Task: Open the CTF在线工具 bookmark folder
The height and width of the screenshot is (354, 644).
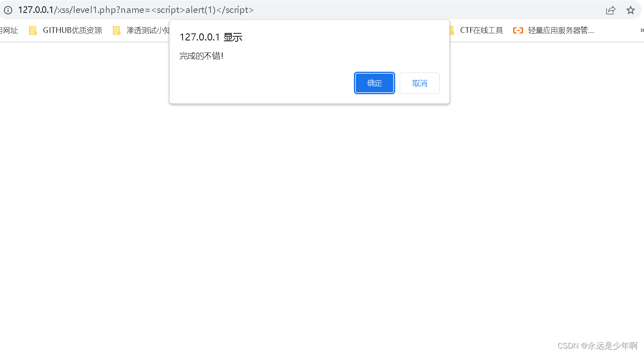Action: [476, 30]
